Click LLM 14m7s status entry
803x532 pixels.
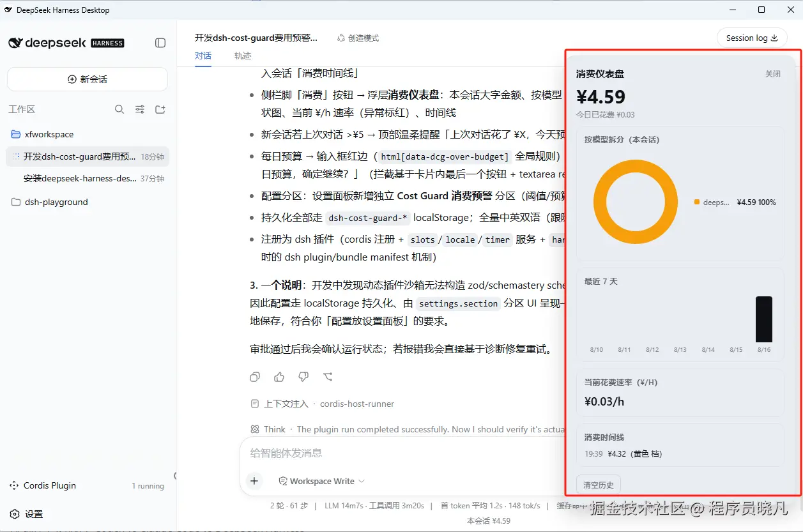tap(374, 505)
